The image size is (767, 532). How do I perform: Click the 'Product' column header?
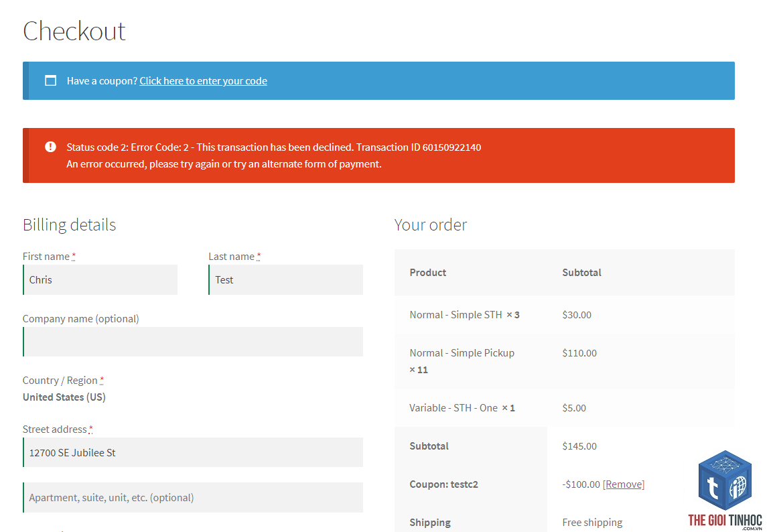427,273
